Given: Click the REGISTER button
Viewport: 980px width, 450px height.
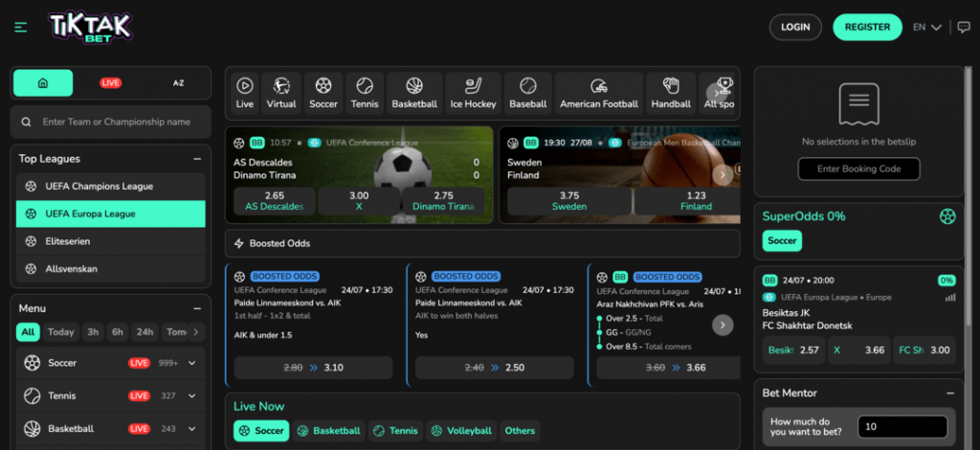Looking at the screenshot, I should [867, 27].
